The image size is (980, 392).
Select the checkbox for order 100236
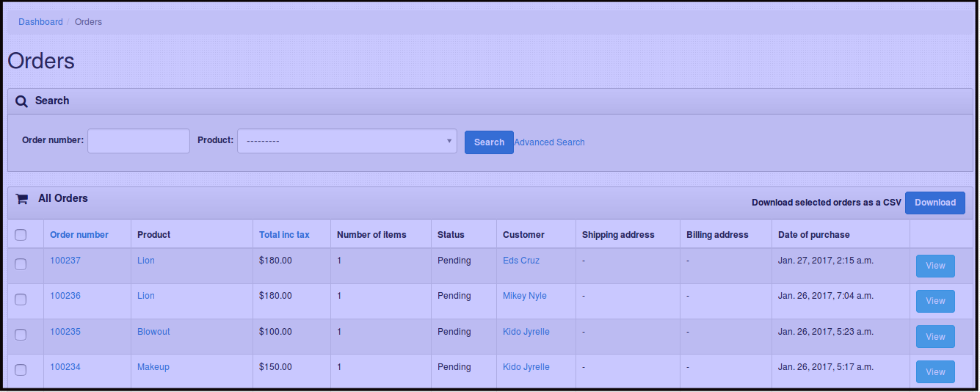point(21,300)
